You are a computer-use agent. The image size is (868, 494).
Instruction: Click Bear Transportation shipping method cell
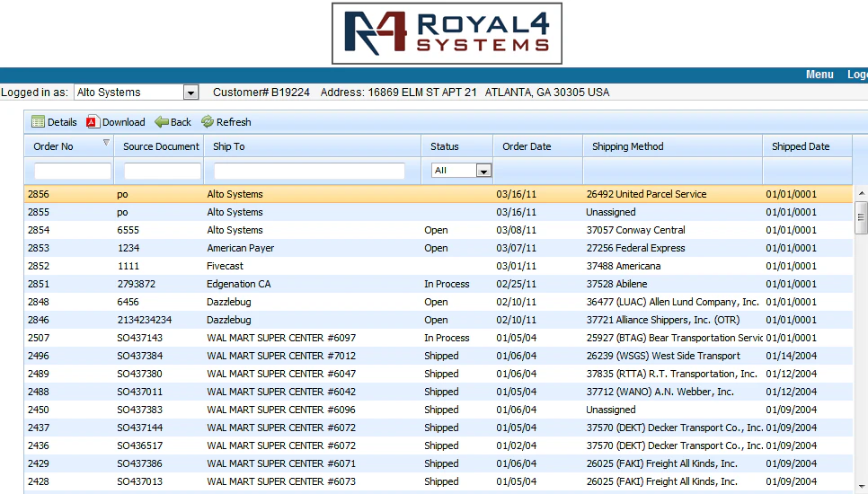(674, 338)
